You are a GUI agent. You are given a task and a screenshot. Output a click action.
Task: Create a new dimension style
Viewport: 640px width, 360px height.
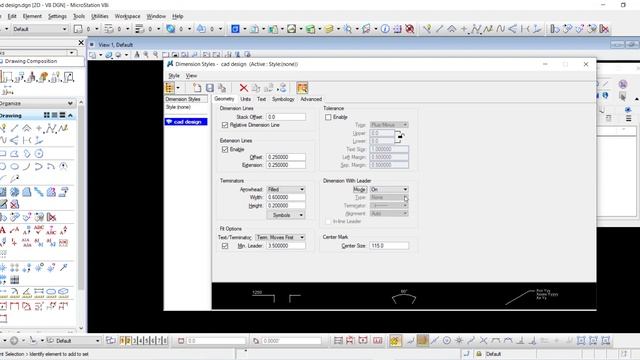197,88
